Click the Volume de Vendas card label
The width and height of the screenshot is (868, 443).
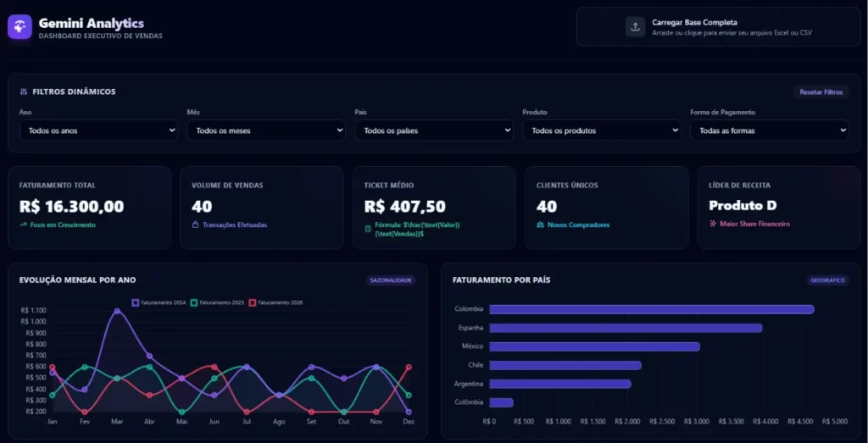click(x=227, y=186)
